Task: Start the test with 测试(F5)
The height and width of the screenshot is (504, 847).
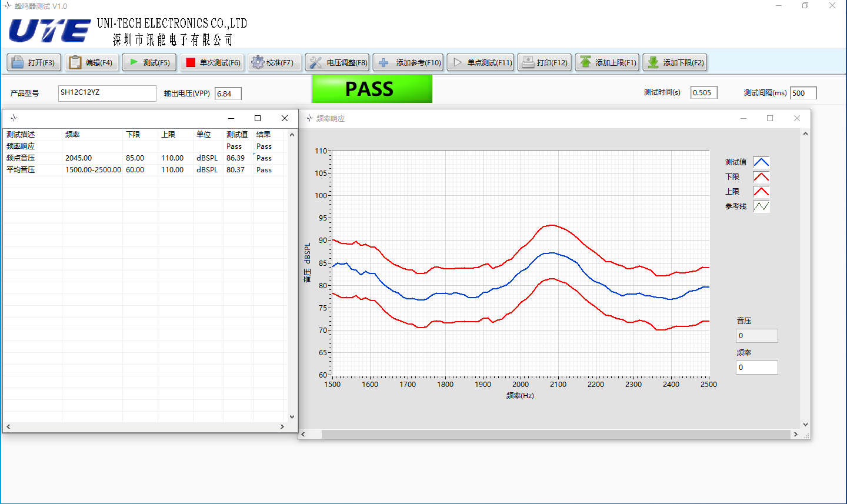Action: (x=149, y=62)
